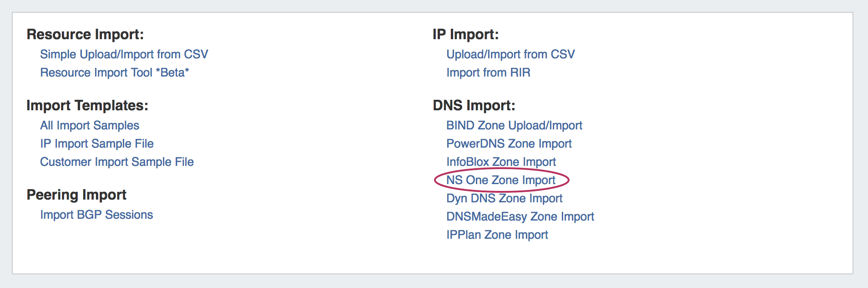Open IP Upload/Import from CSV link

point(510,54)
